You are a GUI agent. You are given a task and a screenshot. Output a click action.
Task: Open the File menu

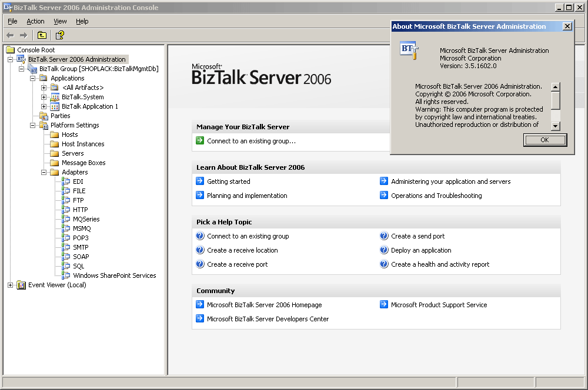coord(12,21)
